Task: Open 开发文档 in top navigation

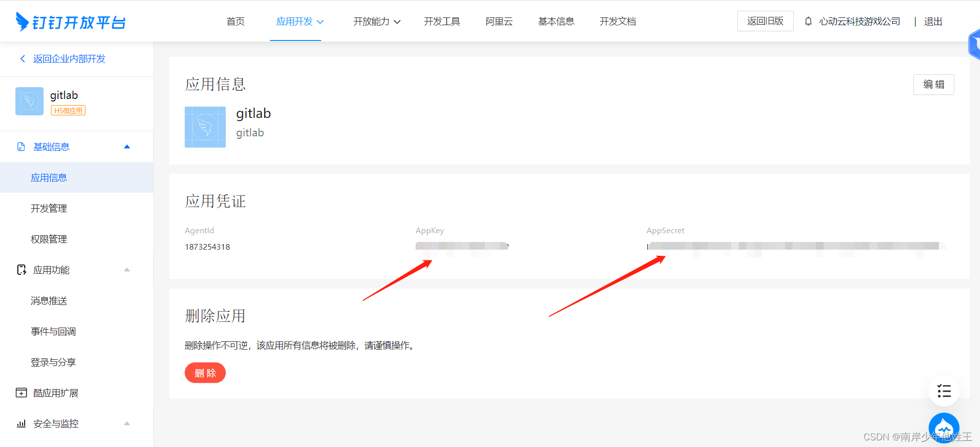Action: pyautogui.click(x=618, y=22)
